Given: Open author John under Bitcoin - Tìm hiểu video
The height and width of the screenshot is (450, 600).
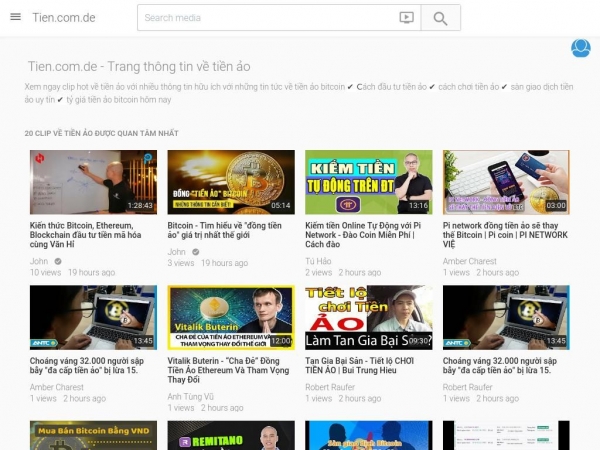Looking at the screenshot, I should coord(176,252).
